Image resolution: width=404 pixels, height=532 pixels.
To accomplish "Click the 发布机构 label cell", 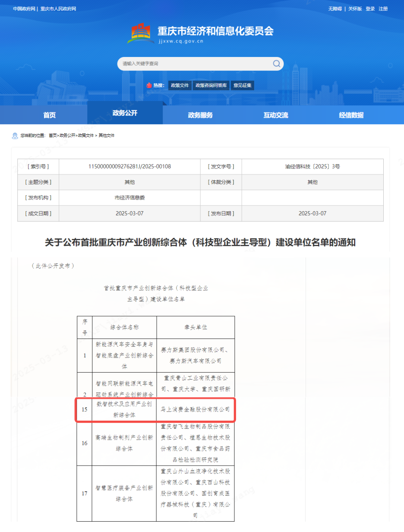I will coord(38,198).
